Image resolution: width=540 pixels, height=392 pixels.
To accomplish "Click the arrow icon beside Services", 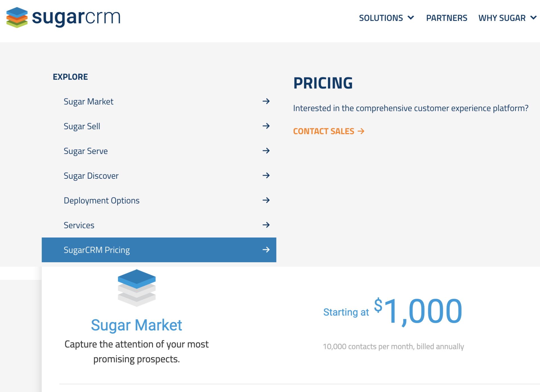I will pos(266,225).
